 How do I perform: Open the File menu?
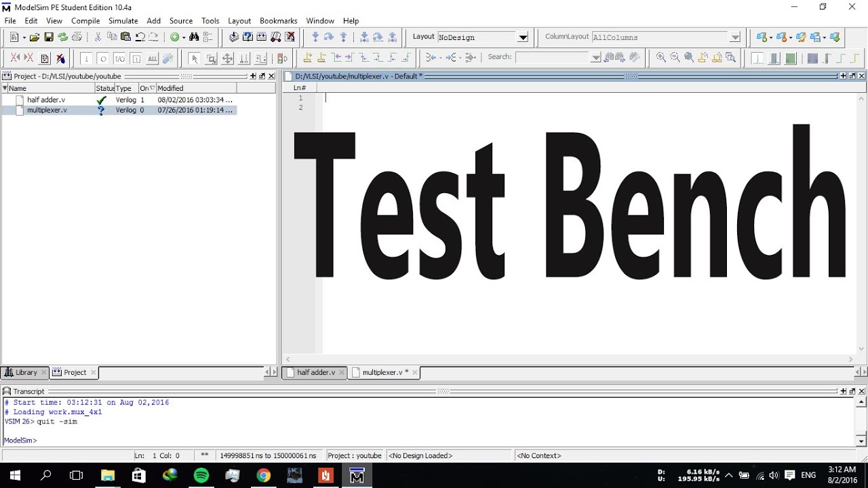[10, 21]
